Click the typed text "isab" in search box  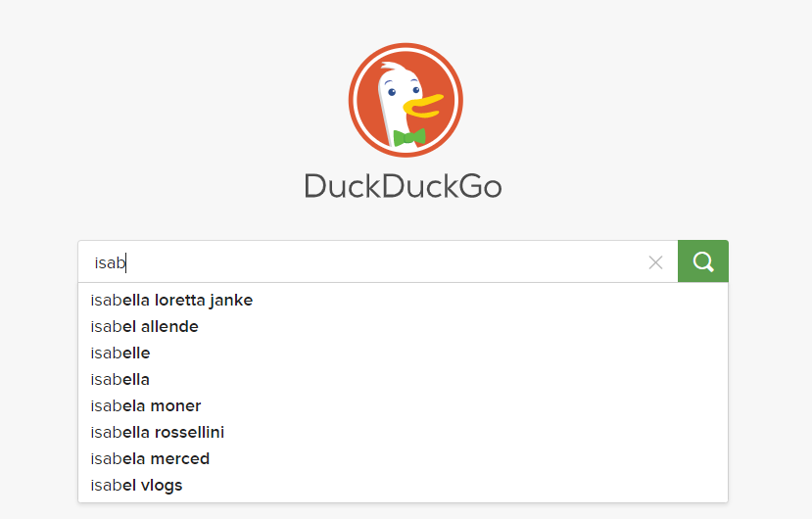tap(110, 262)
